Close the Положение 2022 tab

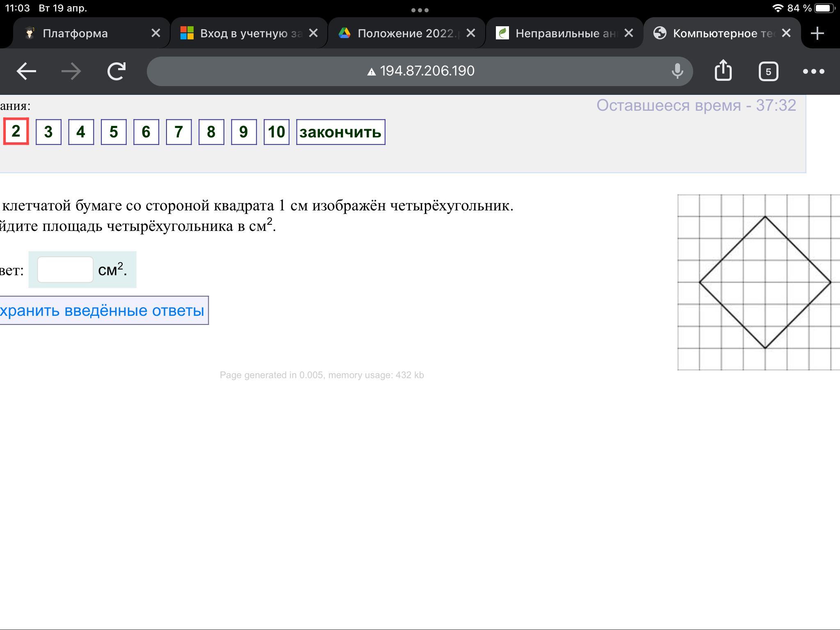[471, 33]
